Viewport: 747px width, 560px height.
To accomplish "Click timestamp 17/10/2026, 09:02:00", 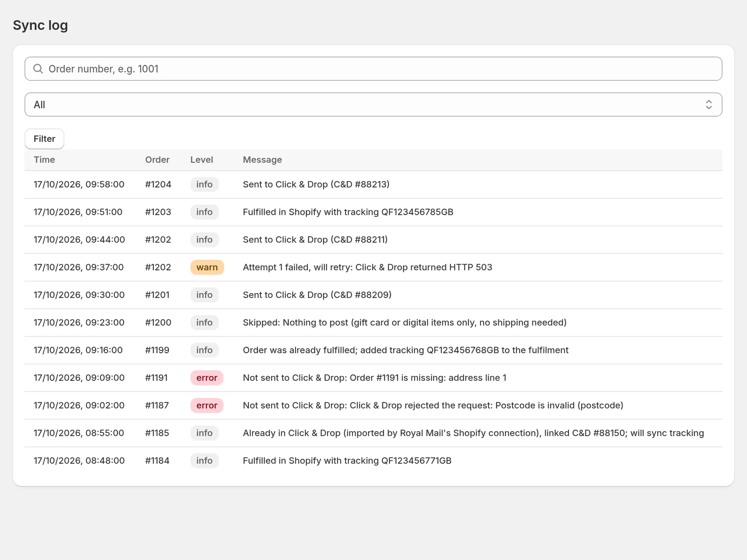I will tap(79, 406).
